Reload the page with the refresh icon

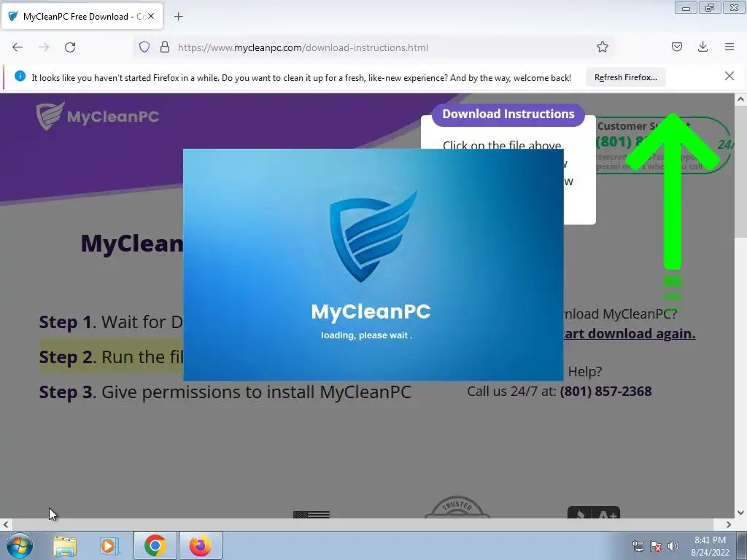tap(70, 47)
